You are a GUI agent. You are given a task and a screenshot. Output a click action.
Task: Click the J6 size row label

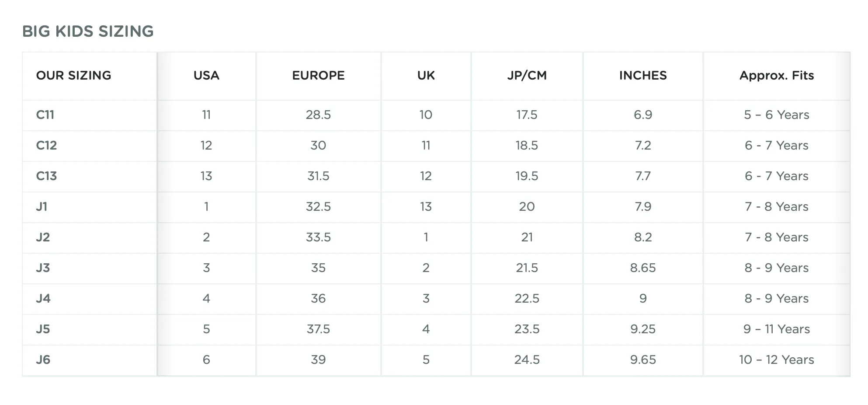click(x=43, y=360)
